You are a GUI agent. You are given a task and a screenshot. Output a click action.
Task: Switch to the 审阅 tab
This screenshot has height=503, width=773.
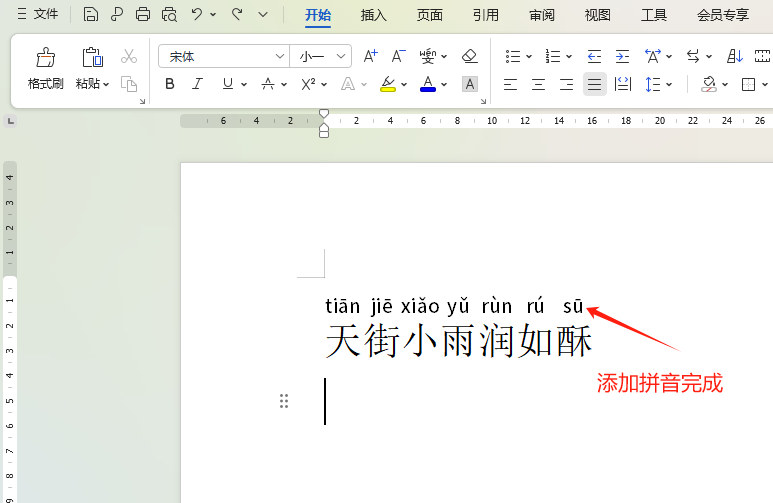542,15
